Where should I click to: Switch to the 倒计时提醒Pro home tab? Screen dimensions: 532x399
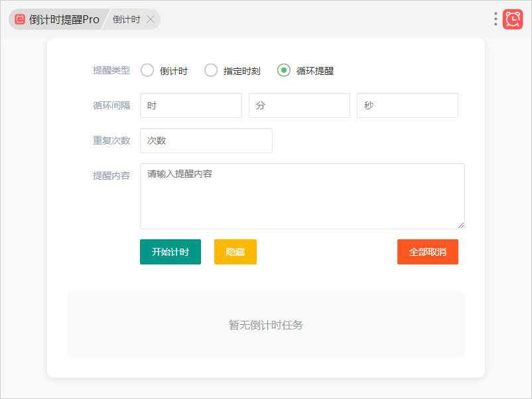point(64,19)
